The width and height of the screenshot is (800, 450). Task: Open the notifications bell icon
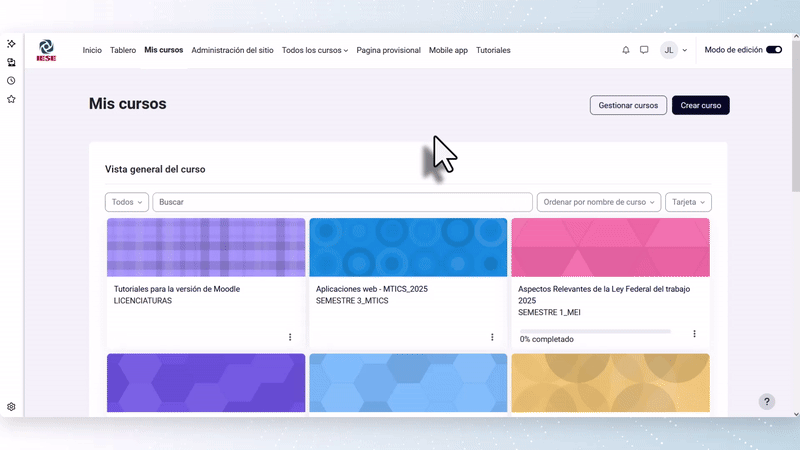[626, 50]
